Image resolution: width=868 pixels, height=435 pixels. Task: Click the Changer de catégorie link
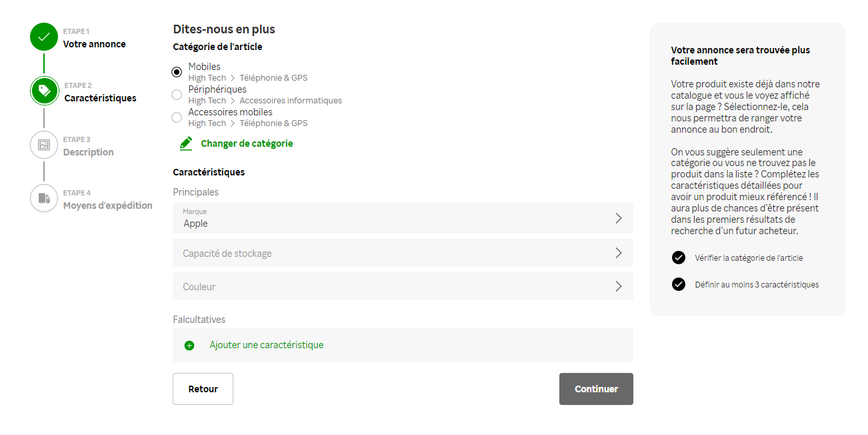(247, 143)
